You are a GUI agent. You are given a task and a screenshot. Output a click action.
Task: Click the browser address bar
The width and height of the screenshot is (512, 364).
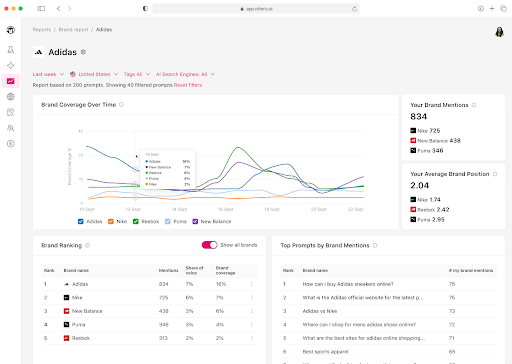[x=256, y=9]
